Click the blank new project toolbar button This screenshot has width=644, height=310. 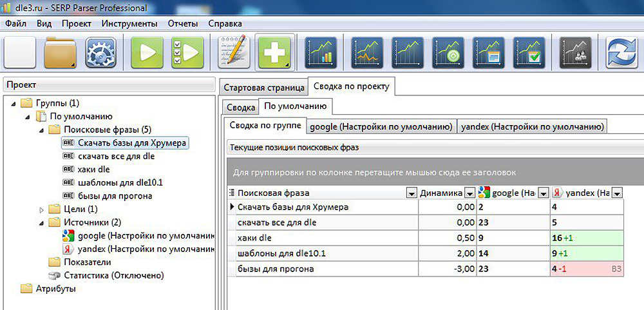pos(19,52)
